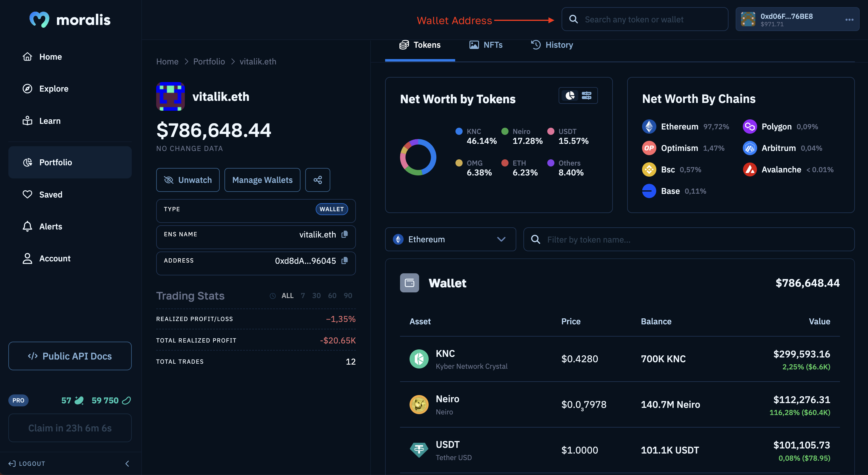This screenshot has width=868, height=475.
Task: Open the Portfolio sidebar item
Action: (70, 162)
